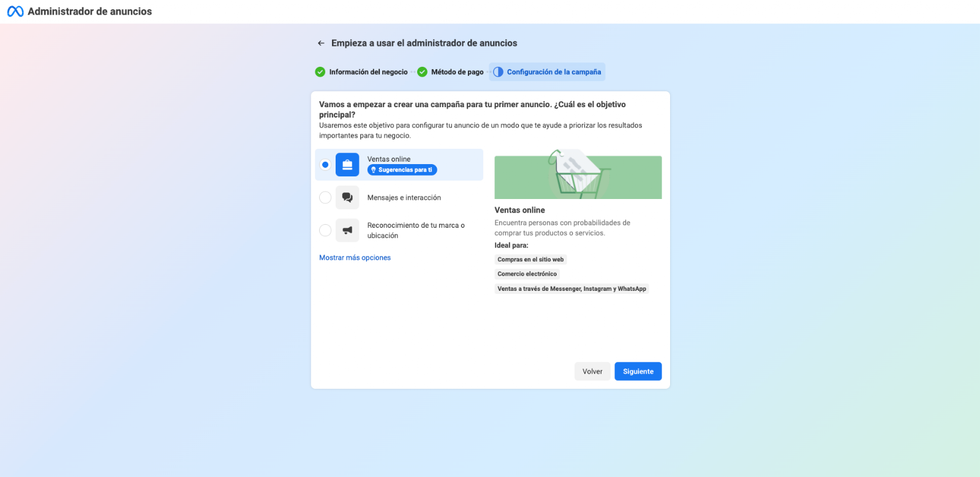Image resolution: width=980 pixels, height=477 pixels.
Task: Click the shopping cart illustration banner
Action: coord(578,175)
